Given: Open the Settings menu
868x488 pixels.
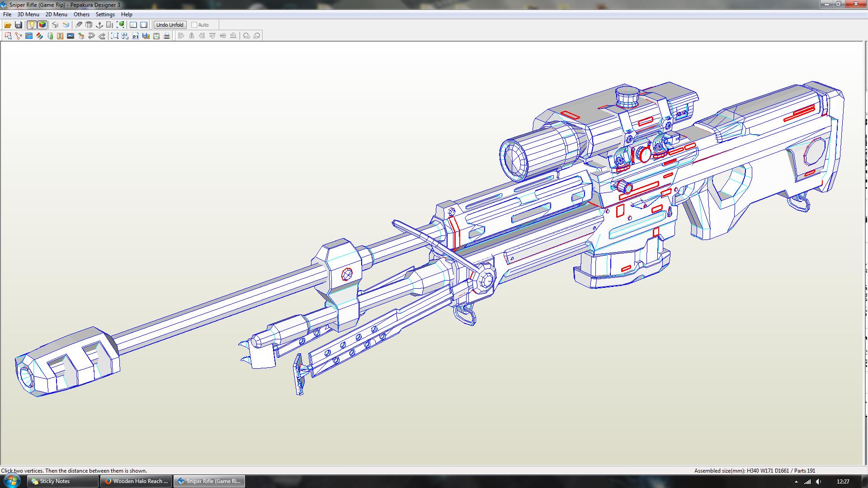Looking at the screenshot, I should (x=105, y=14).
